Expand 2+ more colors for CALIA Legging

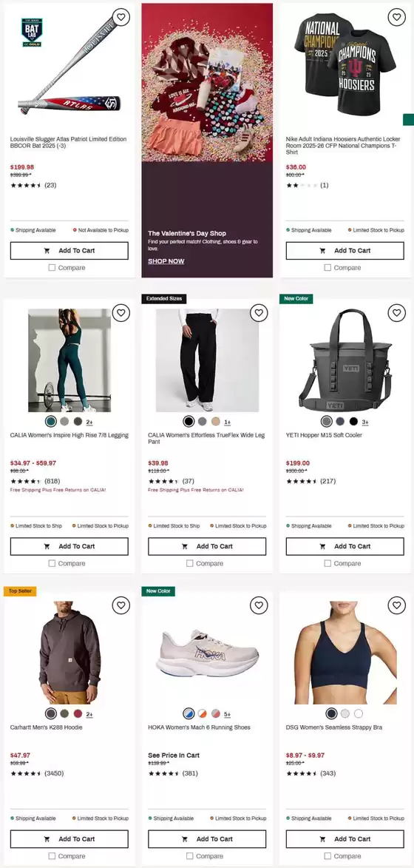coord(89,422)
